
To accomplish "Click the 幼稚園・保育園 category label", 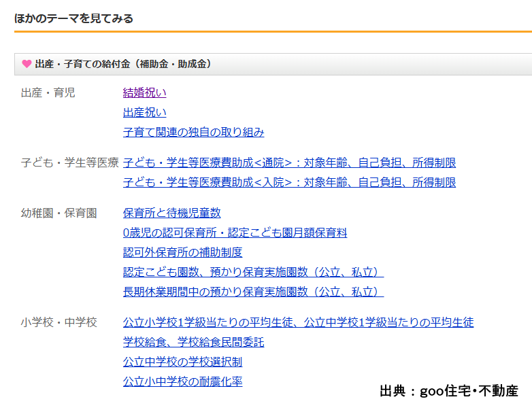I will pos(59,213).
